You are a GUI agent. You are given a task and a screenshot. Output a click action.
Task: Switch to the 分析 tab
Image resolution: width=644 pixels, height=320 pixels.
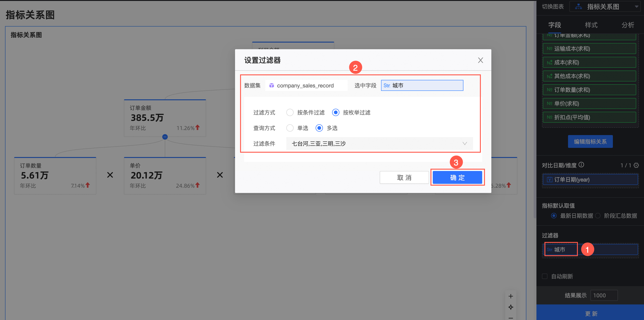pyautogui.click(x=628, y=25)
